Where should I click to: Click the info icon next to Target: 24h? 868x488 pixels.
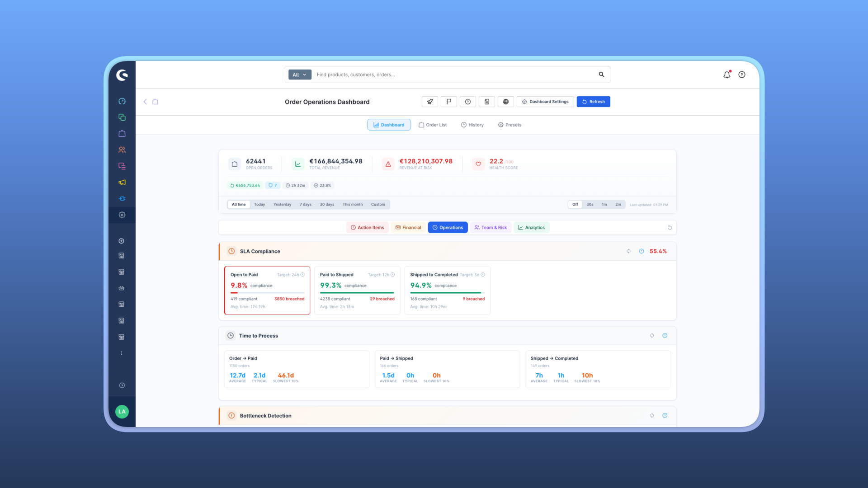click(x=302, y=275)
